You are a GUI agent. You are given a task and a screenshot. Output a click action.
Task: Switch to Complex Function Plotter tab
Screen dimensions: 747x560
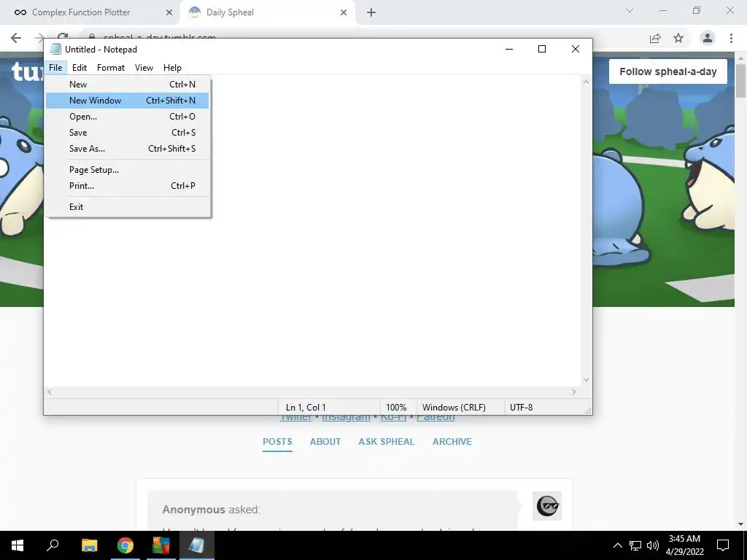[90, 12]
